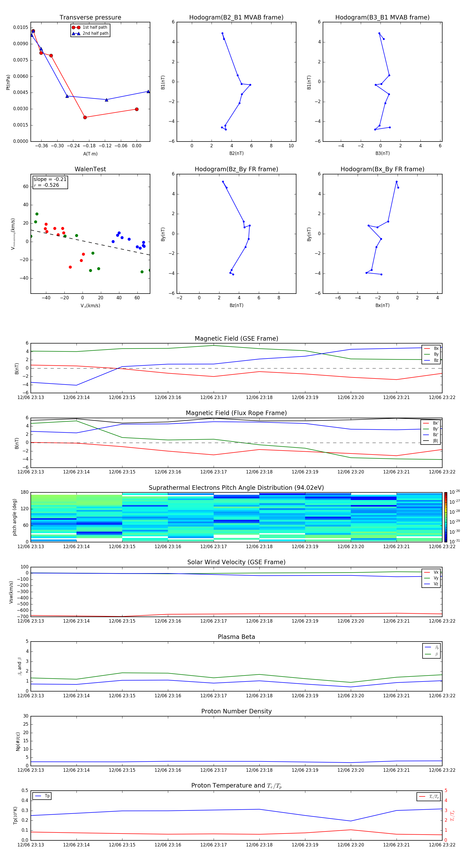Select the "slope = -0.21" annotation

tap(50, 179)
